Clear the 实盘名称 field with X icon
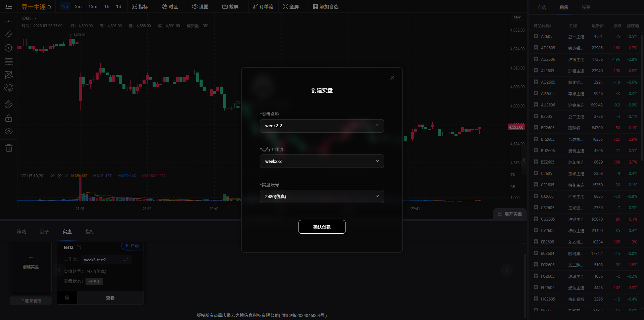This screenshot has width=644, height=320. click(x=377, y=126)
